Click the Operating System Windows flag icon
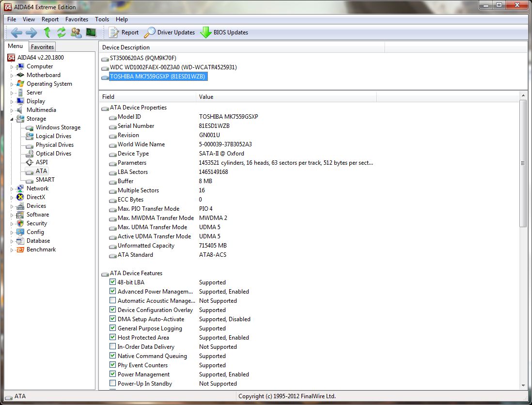532x405 pixels. click(20, 83)
